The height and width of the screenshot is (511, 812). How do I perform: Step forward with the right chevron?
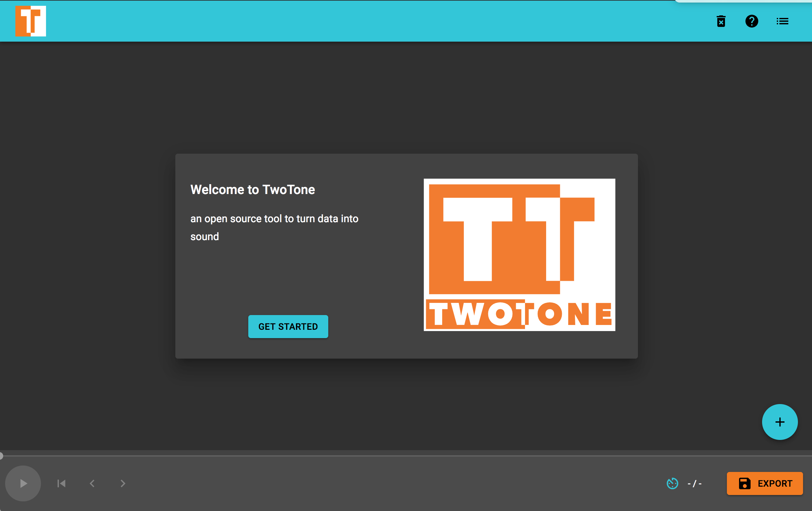coord(123,483)
